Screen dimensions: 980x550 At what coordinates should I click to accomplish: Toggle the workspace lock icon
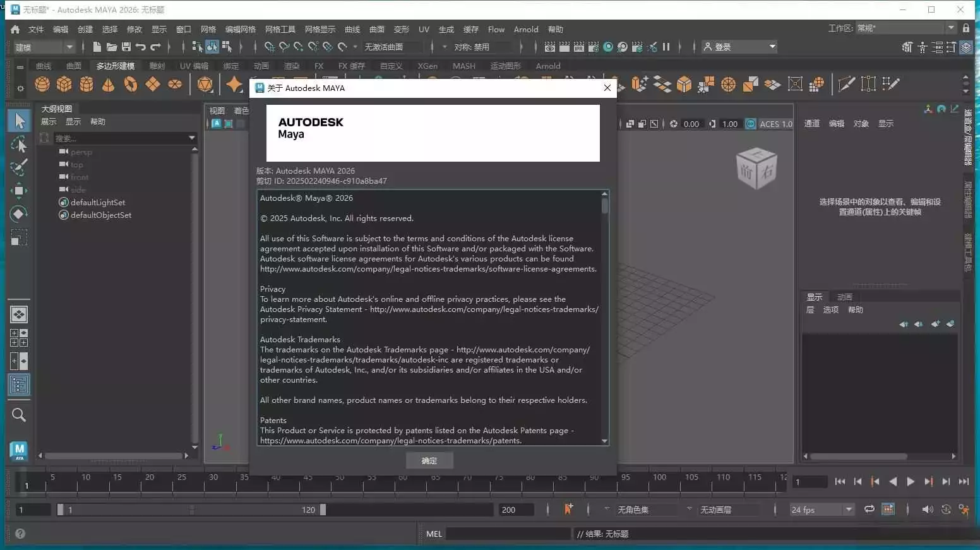(x=966, y=28)
